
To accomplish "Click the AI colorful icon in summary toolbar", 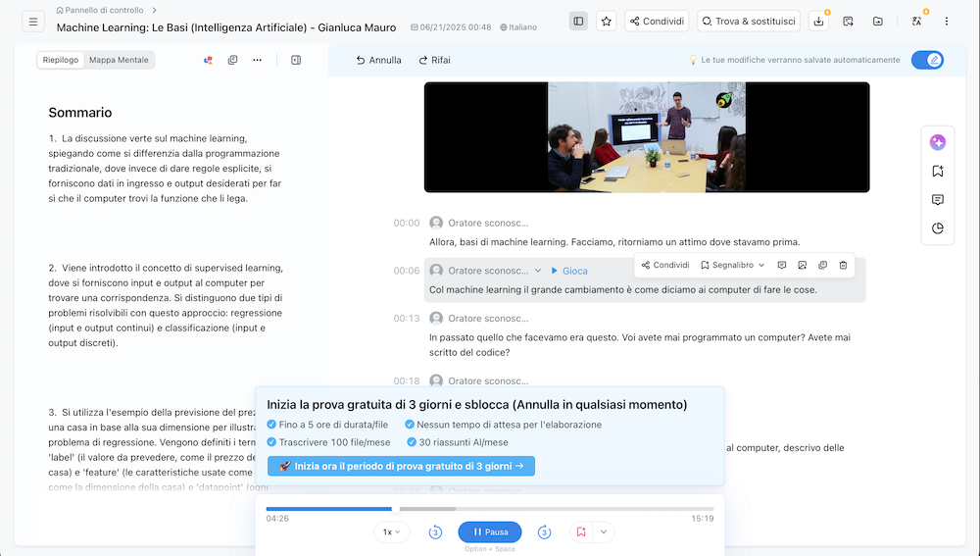I will pos(208,60).
